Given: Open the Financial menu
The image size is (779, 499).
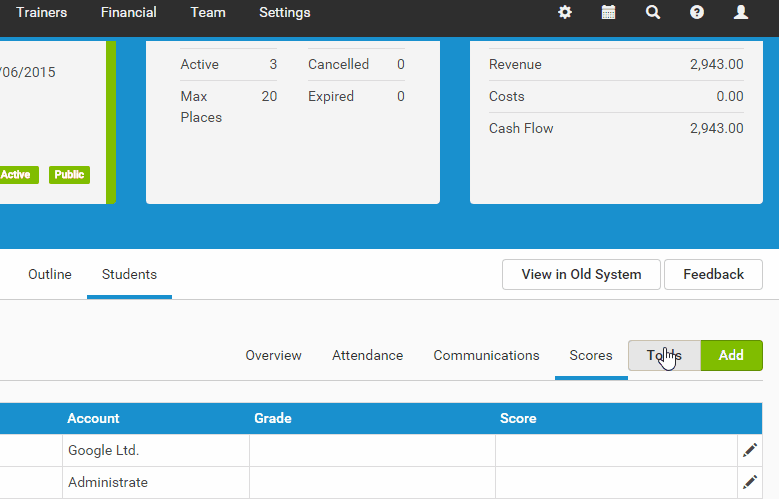Looking at the screenshot, I should tap(129, 12).
